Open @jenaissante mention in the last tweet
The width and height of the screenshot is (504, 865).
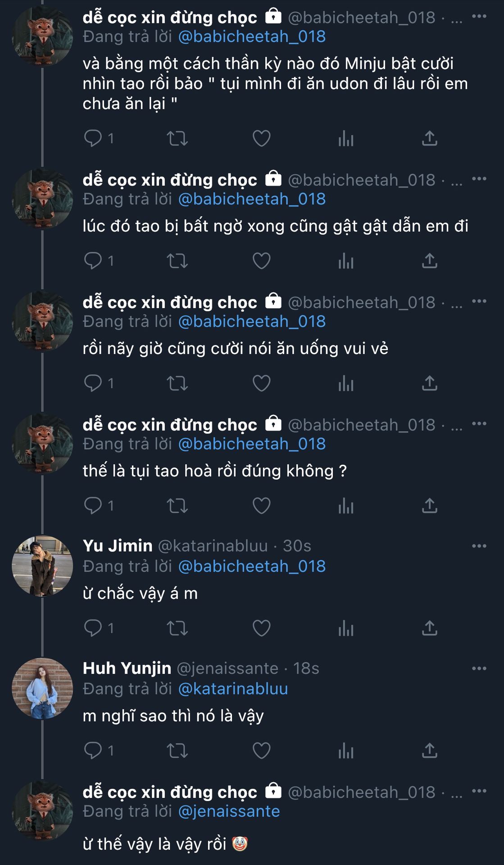click(x=229, y=811)
